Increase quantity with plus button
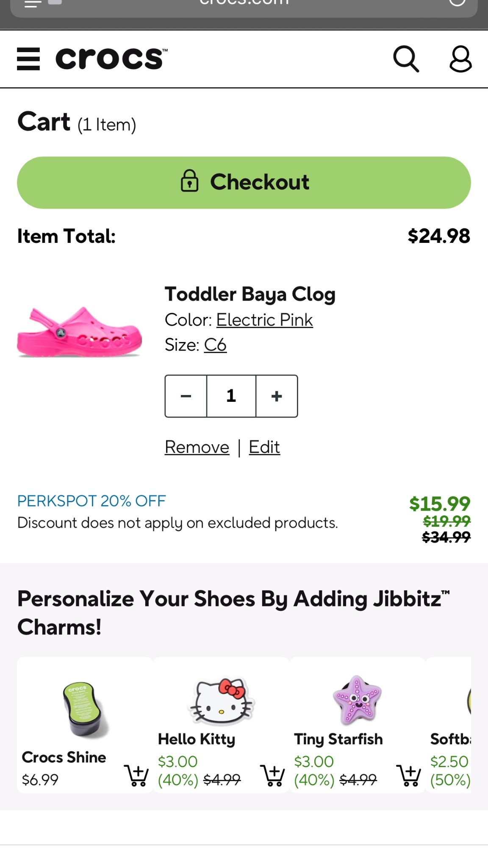The image size is (488, 868). tap(277, 396)
